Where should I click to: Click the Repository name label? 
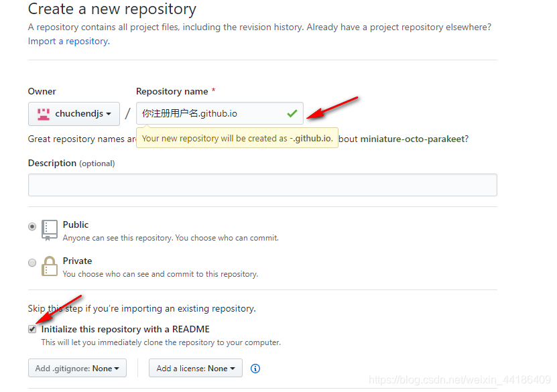pos(172,92)
